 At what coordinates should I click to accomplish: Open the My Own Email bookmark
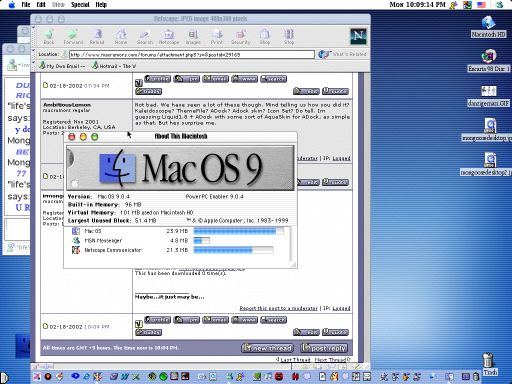[62, 66]
